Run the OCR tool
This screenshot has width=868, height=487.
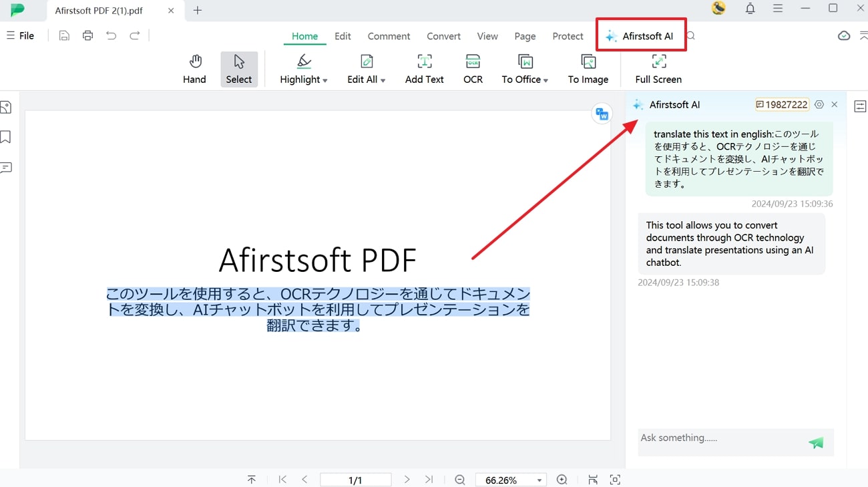coord(473,69)
